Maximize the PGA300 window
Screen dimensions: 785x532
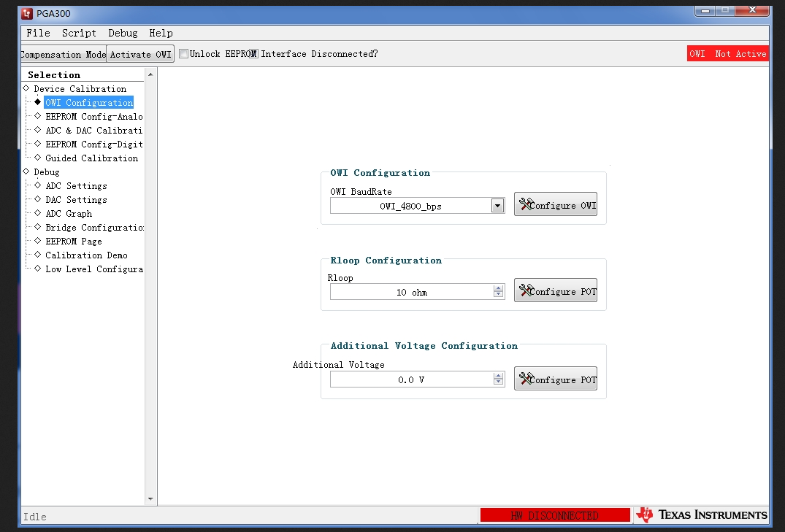725,10
